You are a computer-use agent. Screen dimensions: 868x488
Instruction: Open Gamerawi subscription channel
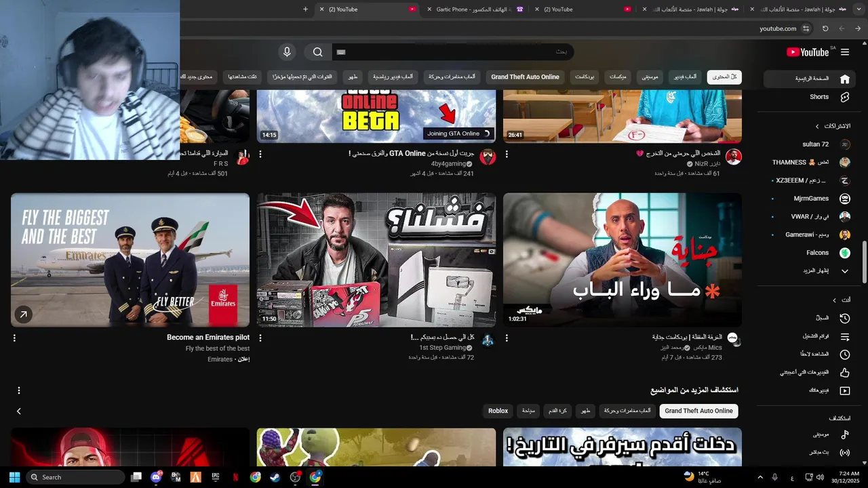pos(807,235)
